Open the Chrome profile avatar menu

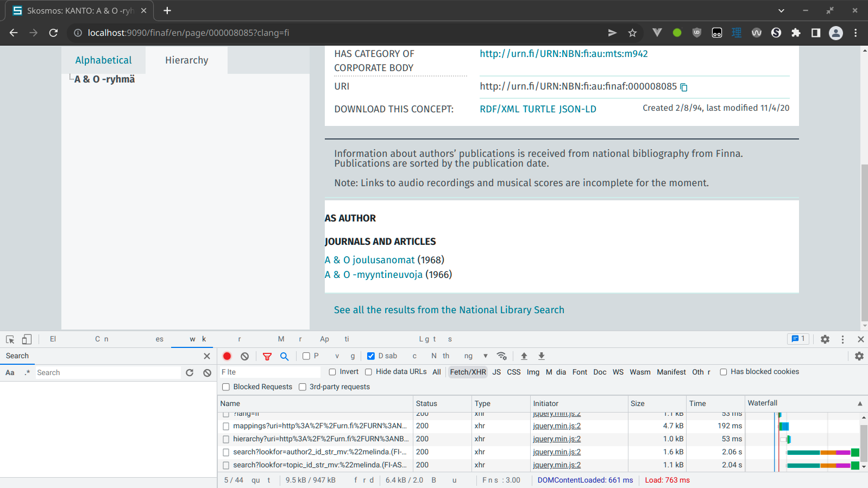click(836, 33)
